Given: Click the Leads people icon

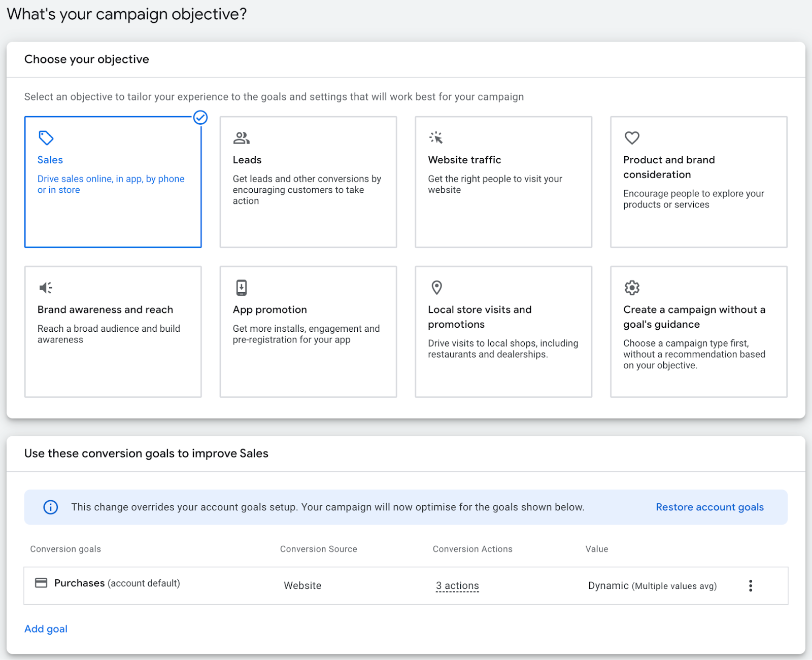Looking at the screenshot, I should coord(241,137).
